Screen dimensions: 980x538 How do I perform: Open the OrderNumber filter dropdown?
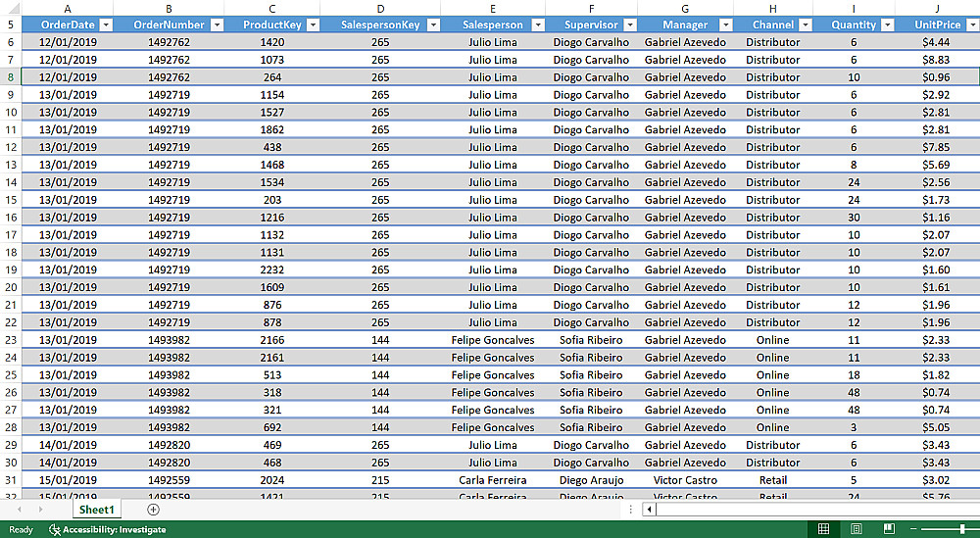[217, 25]
